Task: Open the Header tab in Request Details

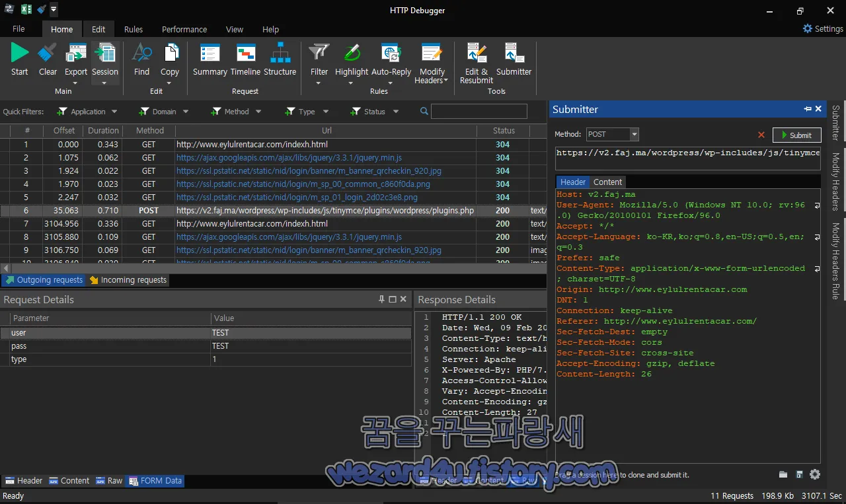Action: coord(23,481)
